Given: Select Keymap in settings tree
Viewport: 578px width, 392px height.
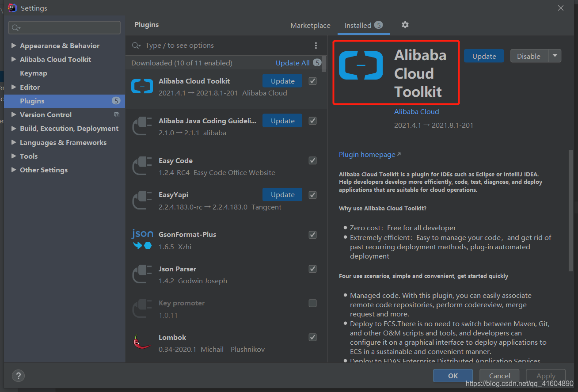Looking at the screenshot, I should (33, 73).
